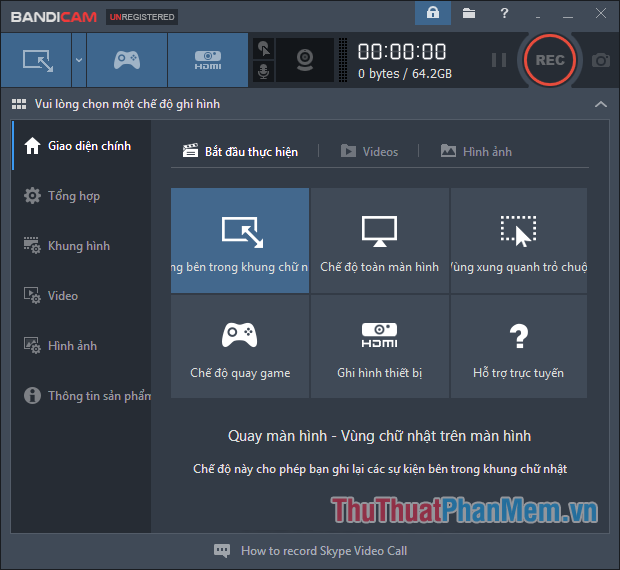Select Ghi hình thiết bị tile
The height and width of the screenshot is (570, 620).
coord(380,346)
